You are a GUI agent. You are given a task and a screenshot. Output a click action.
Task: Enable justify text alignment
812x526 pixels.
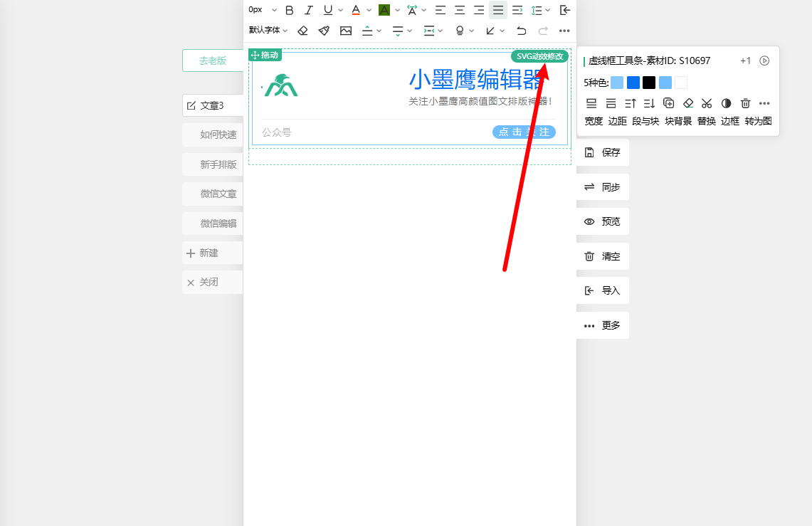(x=498, y=10)
